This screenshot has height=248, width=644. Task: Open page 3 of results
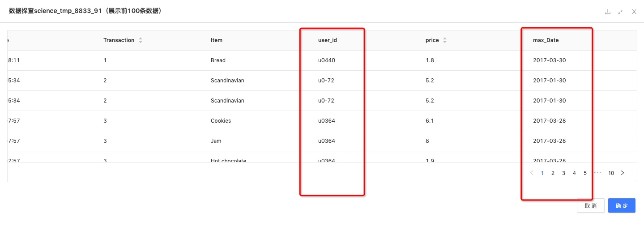[x=563, y=173]
